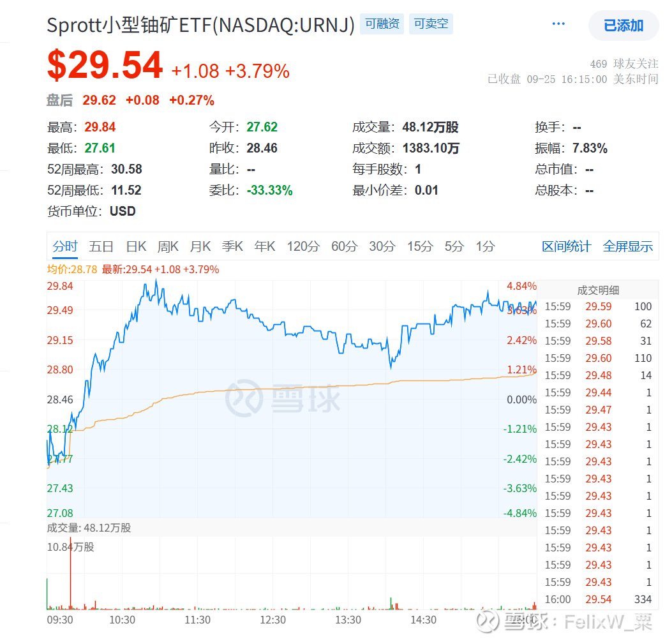
Task: Switch to the 日K chart tab
Action: [x=137, y=247]
